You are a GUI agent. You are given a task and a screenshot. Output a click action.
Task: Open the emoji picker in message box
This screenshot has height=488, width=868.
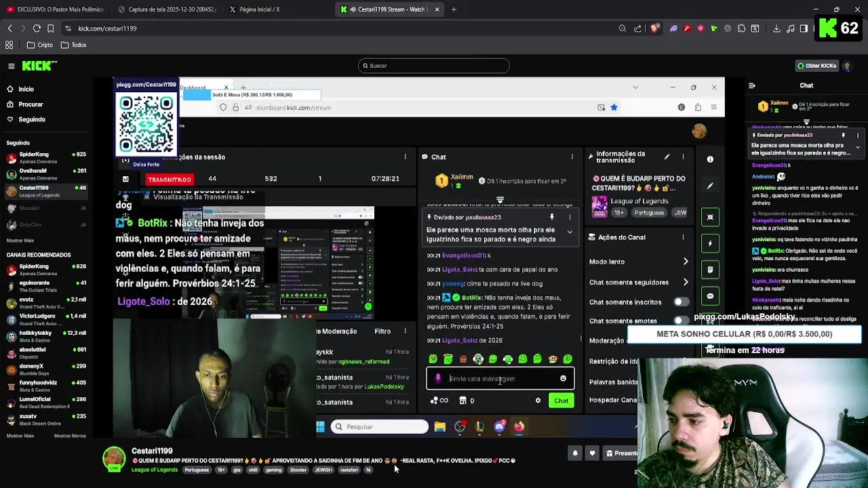point(563,379)
